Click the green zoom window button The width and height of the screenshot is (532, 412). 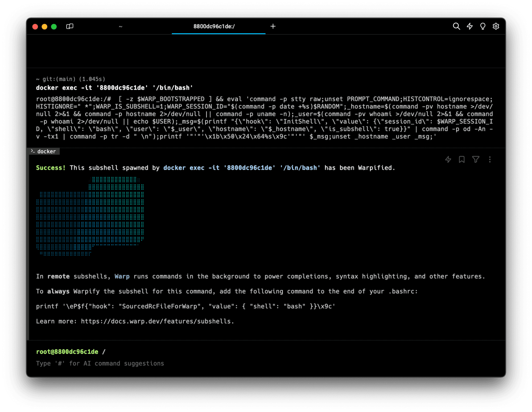54,27
